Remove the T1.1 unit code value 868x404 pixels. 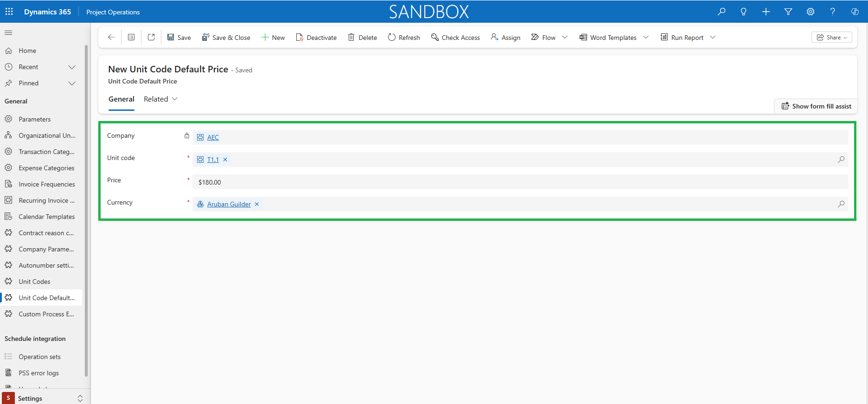pyautogui.click(x=225, y=160)
